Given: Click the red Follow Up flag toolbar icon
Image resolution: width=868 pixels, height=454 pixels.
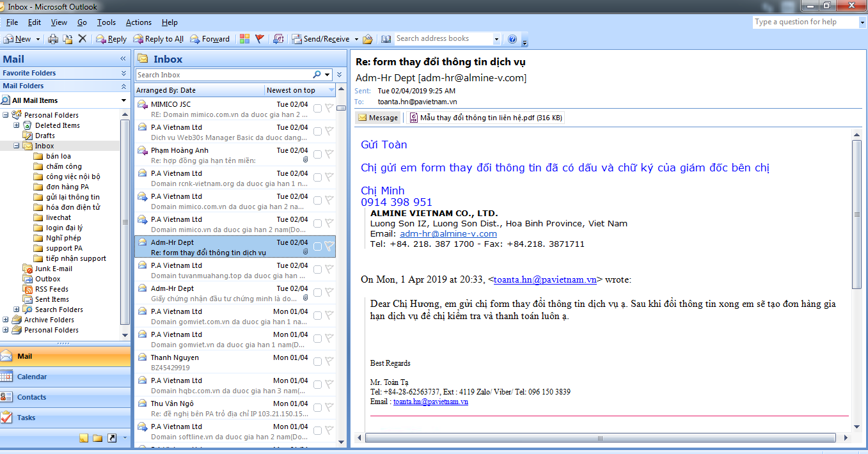Looking at the screenshot, I should click(259, 39).
